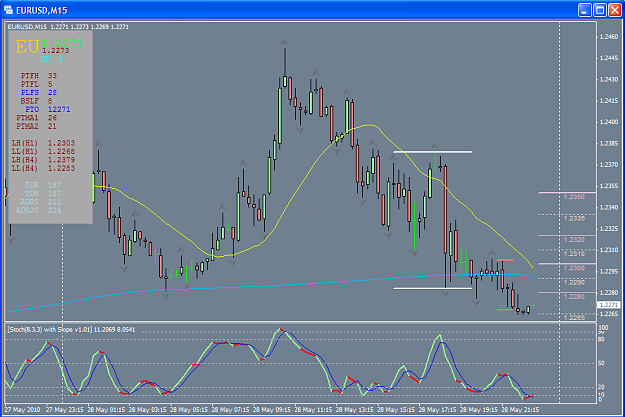Click the '28 May 17:15' time label
The image size is (625, 417).
pyautogui.click(x=438, y=409)
